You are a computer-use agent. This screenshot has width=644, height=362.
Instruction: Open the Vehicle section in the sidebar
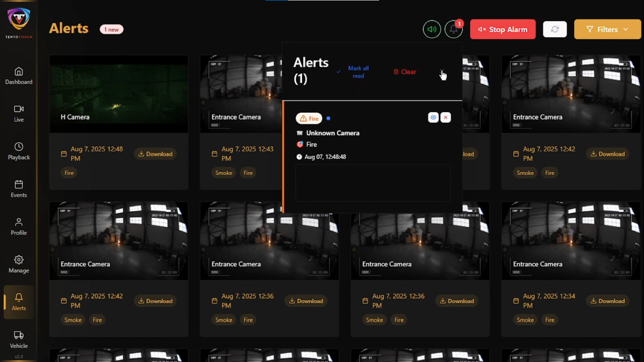(19, 340)
